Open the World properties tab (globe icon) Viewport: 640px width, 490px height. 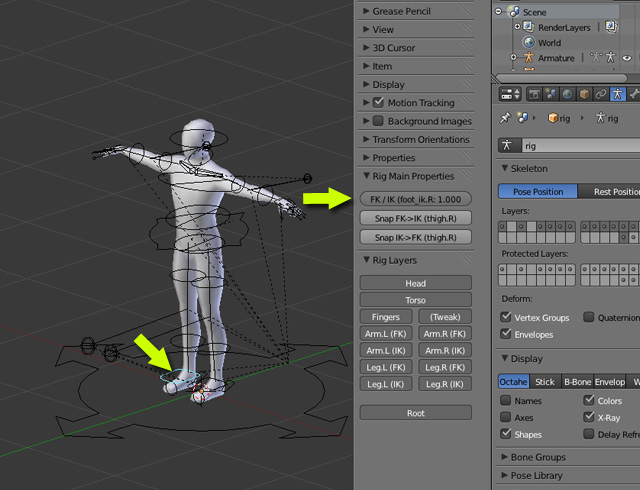pos(567,94)
